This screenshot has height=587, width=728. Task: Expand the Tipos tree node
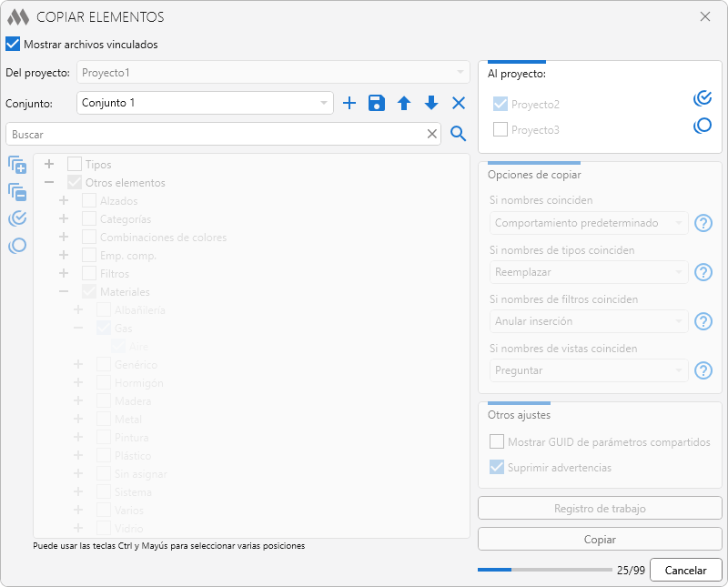[x=49, y=164]
